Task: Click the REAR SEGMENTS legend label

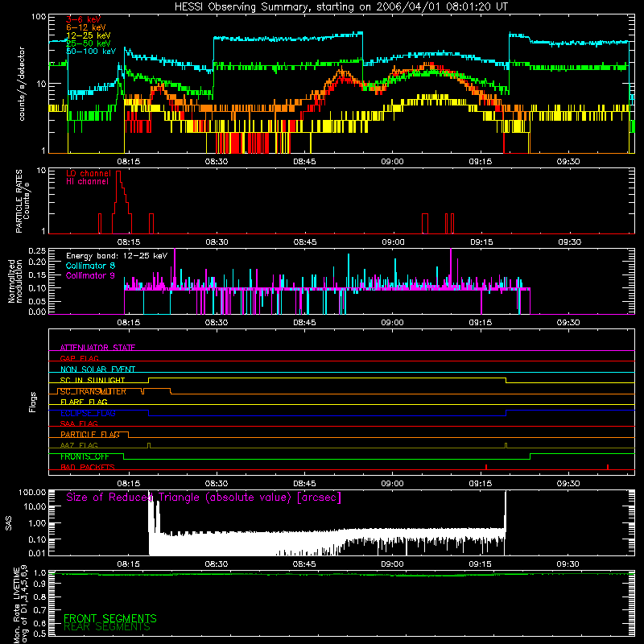Action: click(107, 627)
